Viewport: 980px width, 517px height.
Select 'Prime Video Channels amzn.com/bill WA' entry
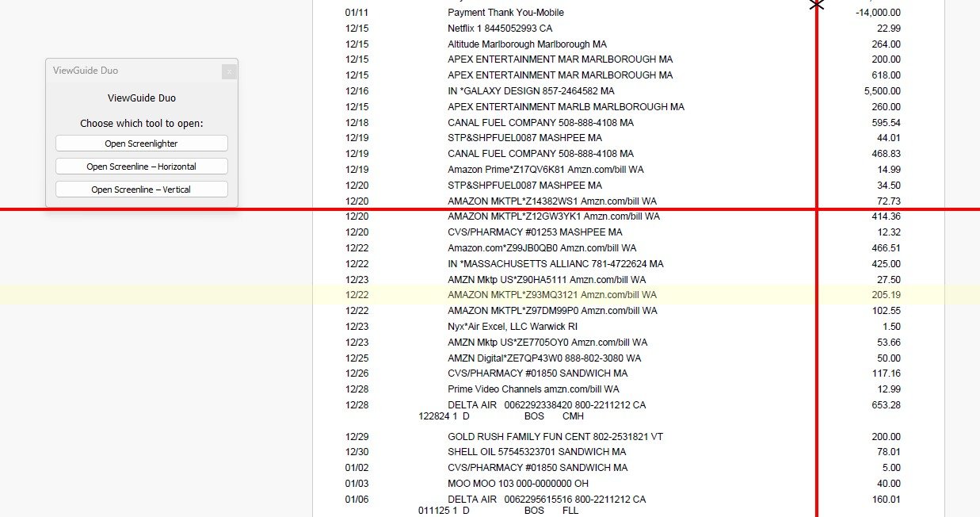coord(533,389)
